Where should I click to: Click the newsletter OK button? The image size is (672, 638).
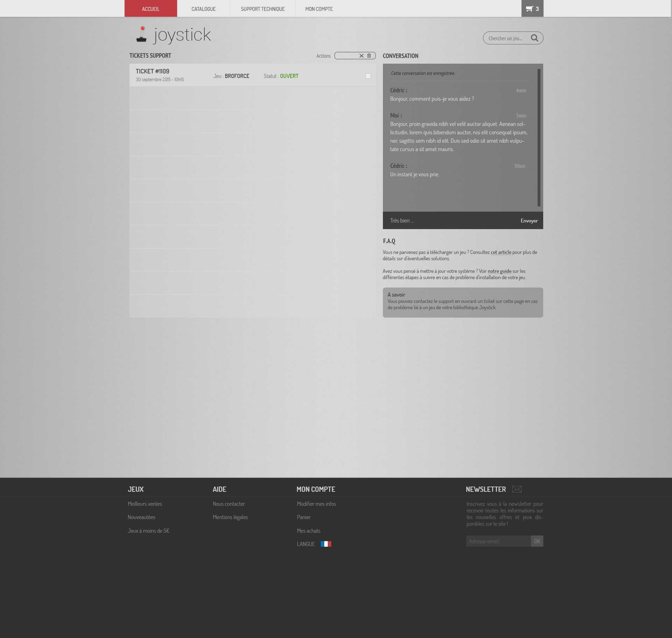(537, 541)
